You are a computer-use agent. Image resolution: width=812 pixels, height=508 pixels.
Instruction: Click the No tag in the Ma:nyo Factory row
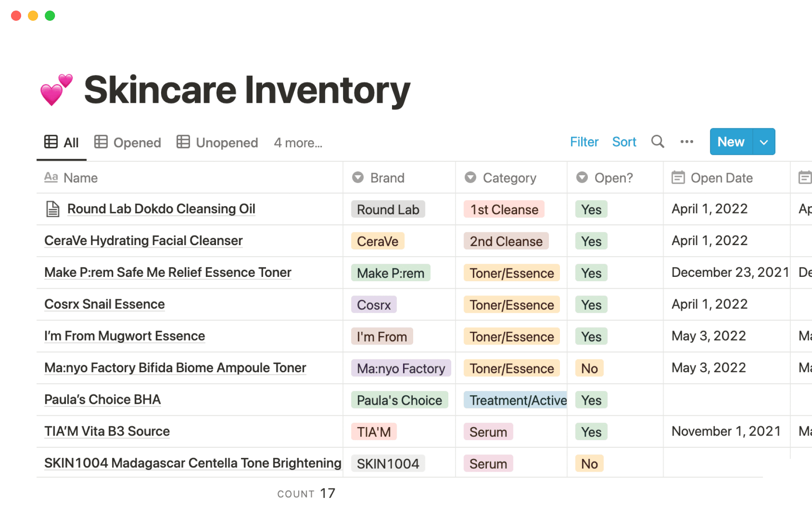589,368
